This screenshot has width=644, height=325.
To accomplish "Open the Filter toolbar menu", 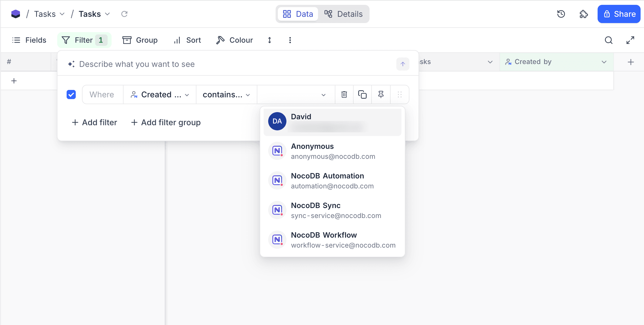I will pos(84,40).
